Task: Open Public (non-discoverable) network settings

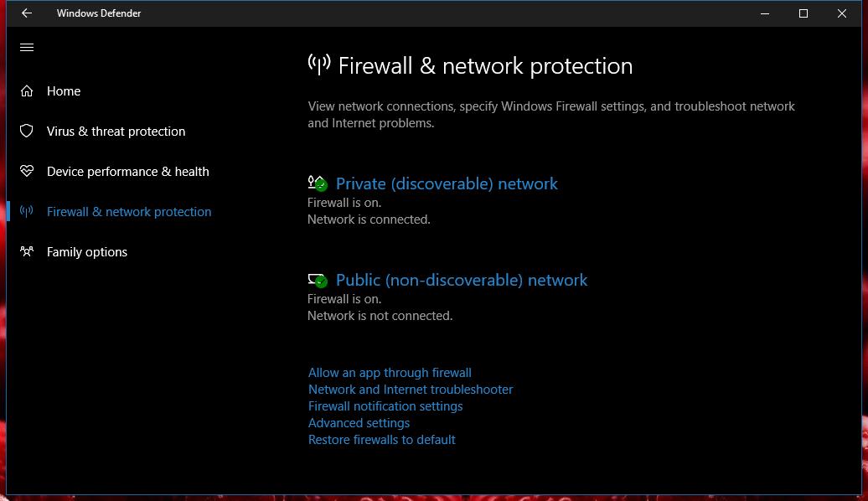Action: [x=462, y=280]
